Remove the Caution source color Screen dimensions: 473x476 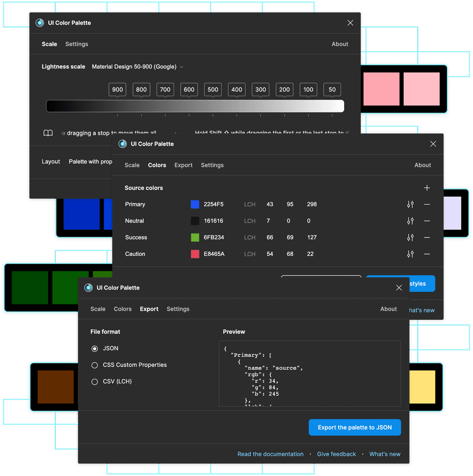coord(427,254)
